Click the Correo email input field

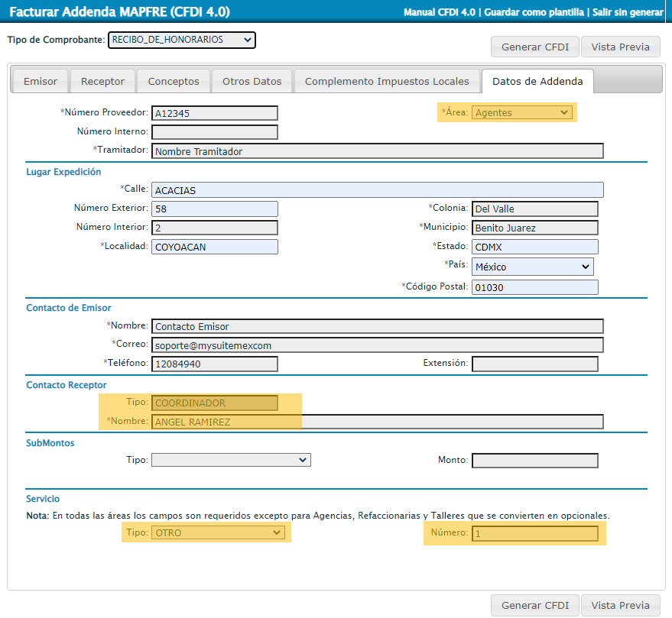378,345
